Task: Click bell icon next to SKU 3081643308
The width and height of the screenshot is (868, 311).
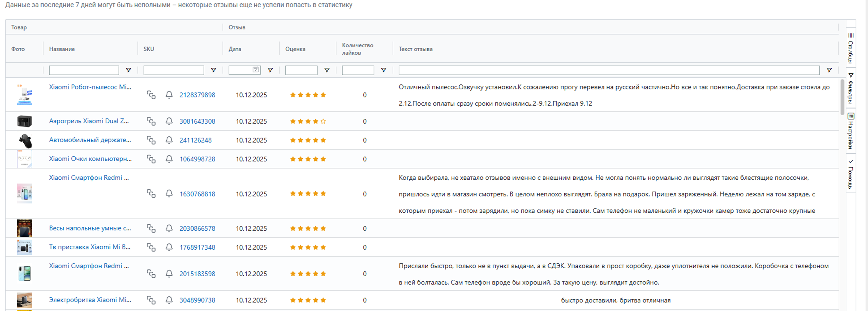Action: (169, 121)
